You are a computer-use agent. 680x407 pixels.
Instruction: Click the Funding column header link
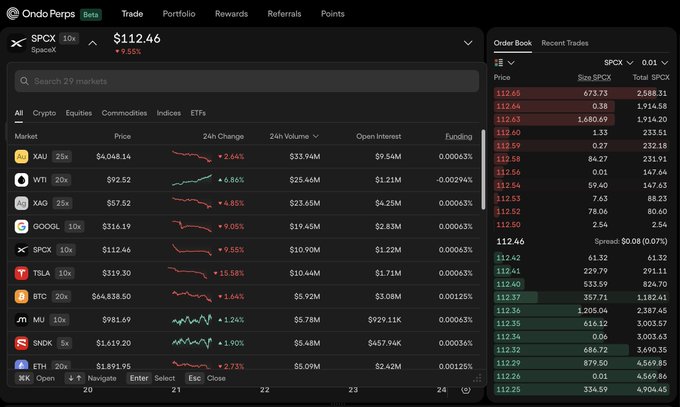click(458, 136)
